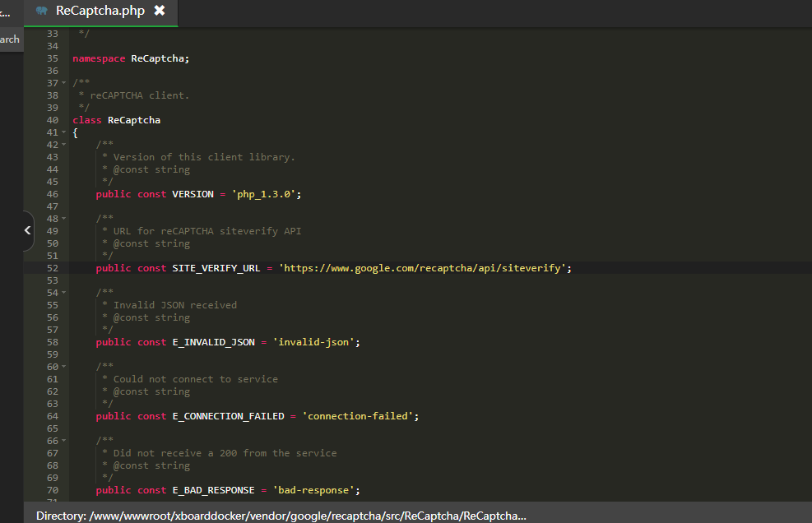Viewport: 812px width, 523px height.
Task: Click on the E_INVALID_JSON constant name
Action: [x=213, y=342]
